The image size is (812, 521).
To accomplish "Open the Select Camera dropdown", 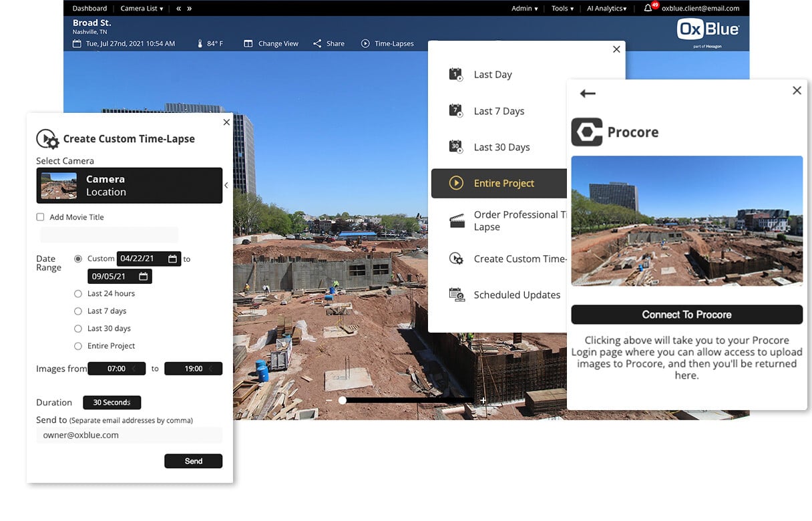I will [129, 185].
